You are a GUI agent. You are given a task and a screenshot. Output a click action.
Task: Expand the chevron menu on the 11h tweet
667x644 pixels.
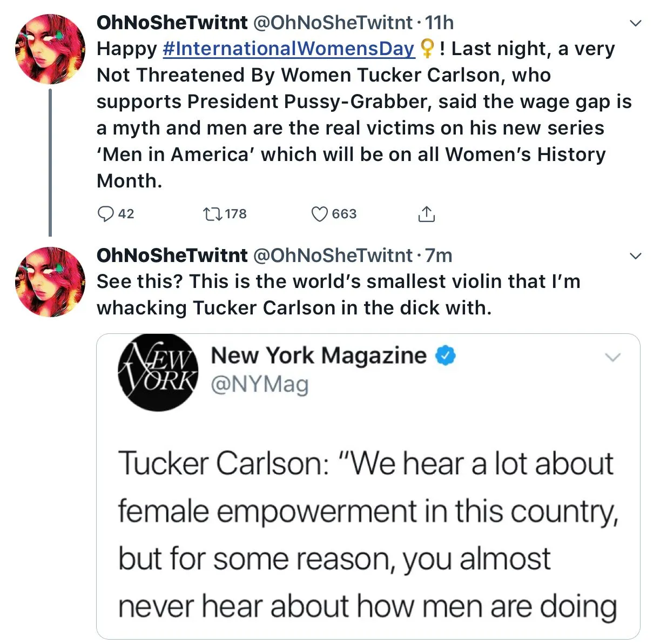pos(636,23)
